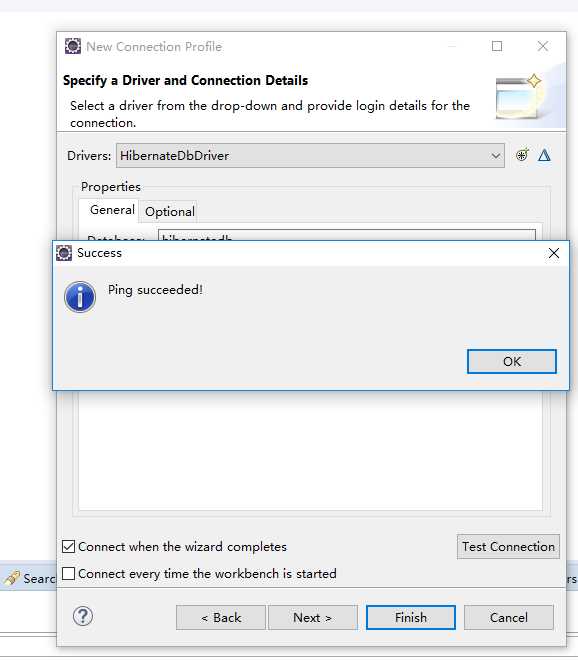Close the Success dialog with X
The image size is (578, 661).
pyautogui.click(x=554, y=253)
